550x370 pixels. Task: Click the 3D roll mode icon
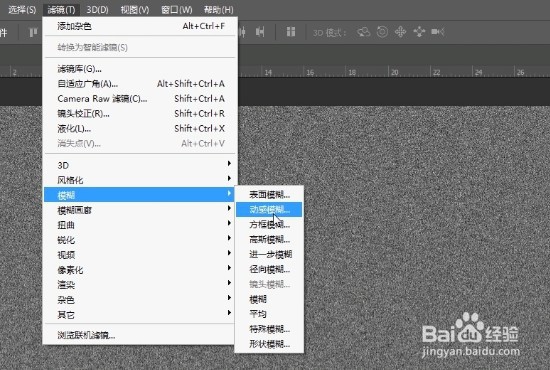(382, 32)
